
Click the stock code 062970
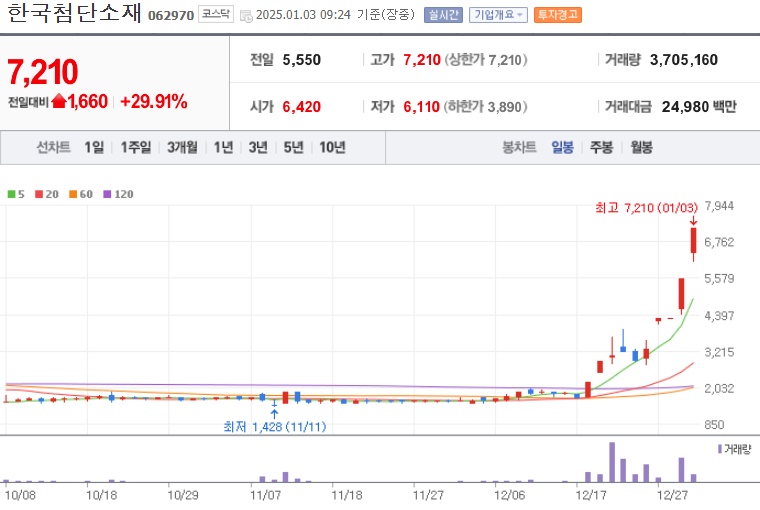tap(171, 16)
